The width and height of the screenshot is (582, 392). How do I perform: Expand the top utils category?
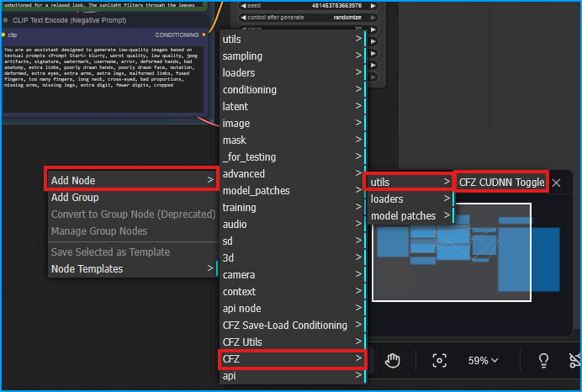[x=292, y=39]
